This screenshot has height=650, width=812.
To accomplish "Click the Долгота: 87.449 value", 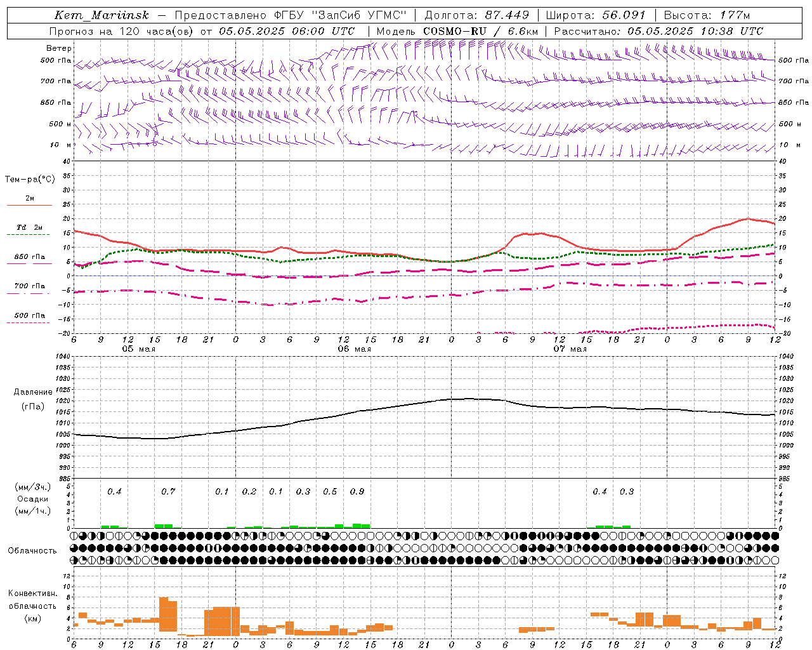I will [x=476, y=15].
